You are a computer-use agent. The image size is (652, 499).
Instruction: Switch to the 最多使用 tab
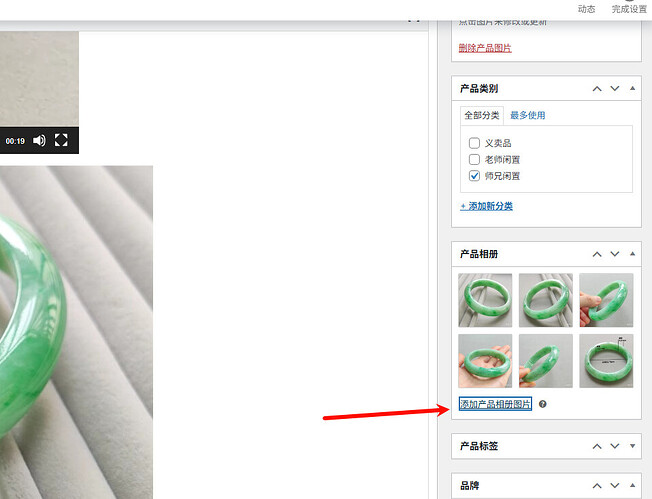pos(528,115)
